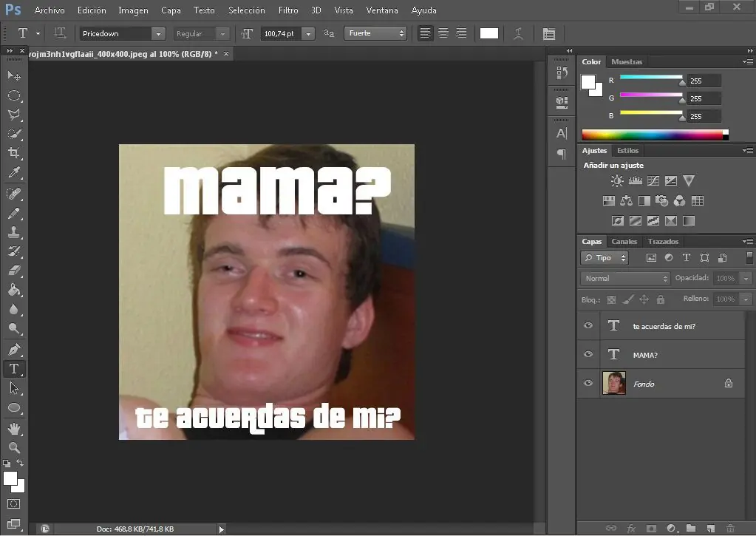Viewport: 756px width, 536px height.
Task: Open the Ventana menu
Action: point(382,10)
